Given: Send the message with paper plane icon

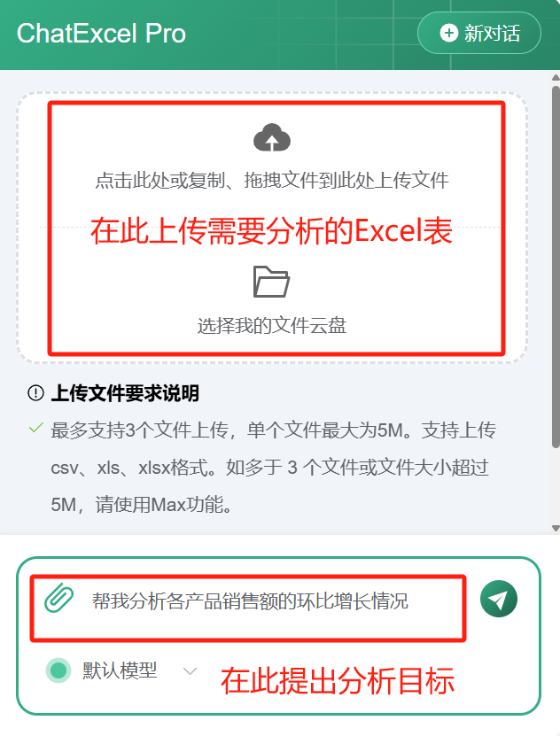Looking at the screenshot, I should coord(499,599).
